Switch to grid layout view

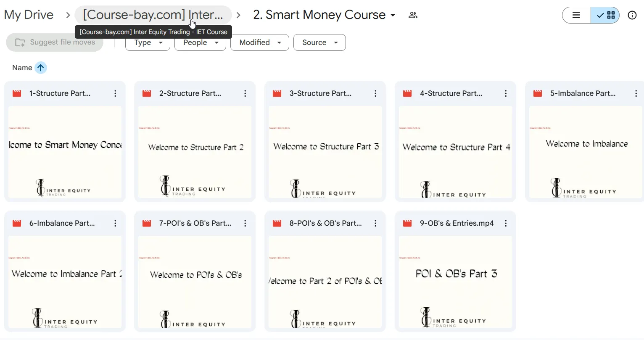point(605,15)
